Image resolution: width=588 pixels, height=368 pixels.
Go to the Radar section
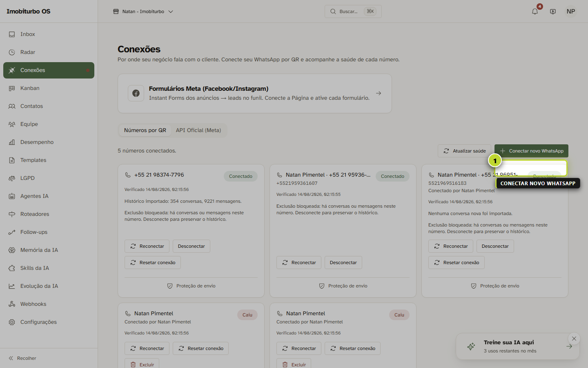[x=49, y=52]
